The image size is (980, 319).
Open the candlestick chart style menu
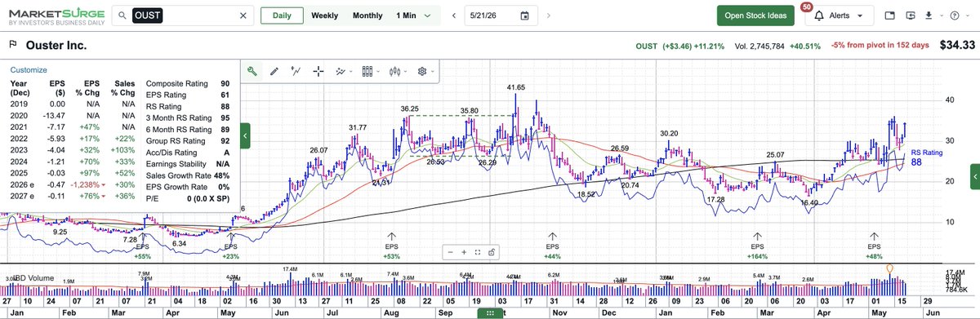(399, 71)
